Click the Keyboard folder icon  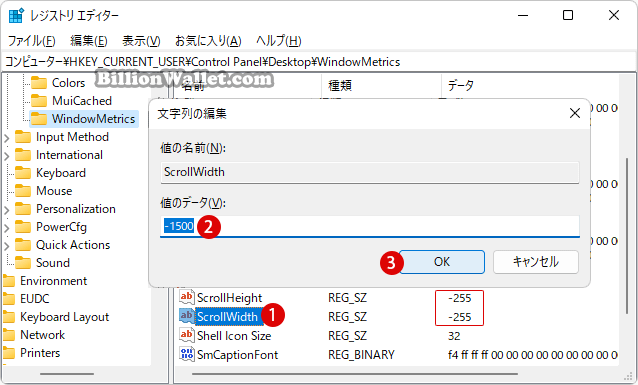[23, 173]
